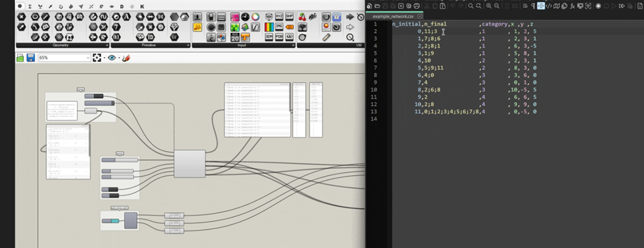Click the Zoom Extents canvas button
The image size is (644, 248).
pos(97,58)
